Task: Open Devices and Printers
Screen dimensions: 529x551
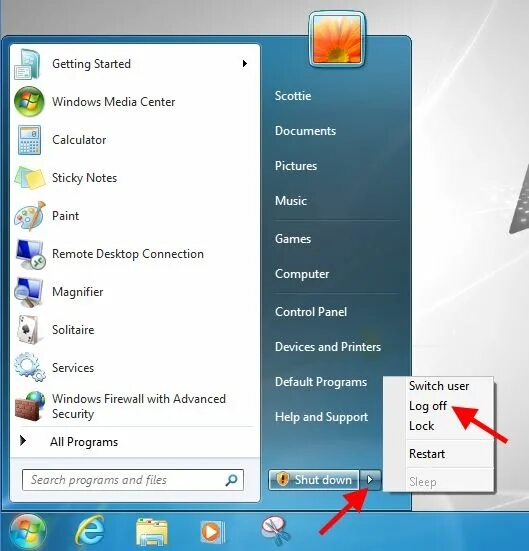Action: 328,347
